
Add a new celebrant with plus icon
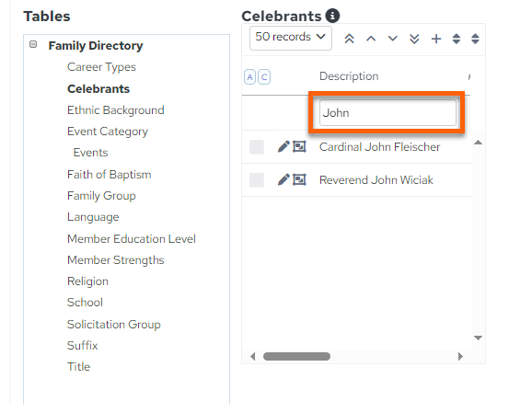click(436, 39)
